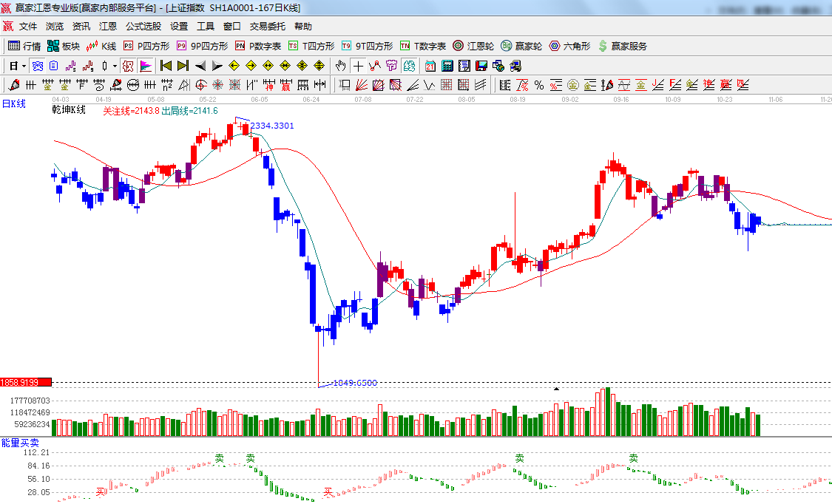832x504 pixels.
Task: Click the 日K线 chart label
Action: [13, 104]
